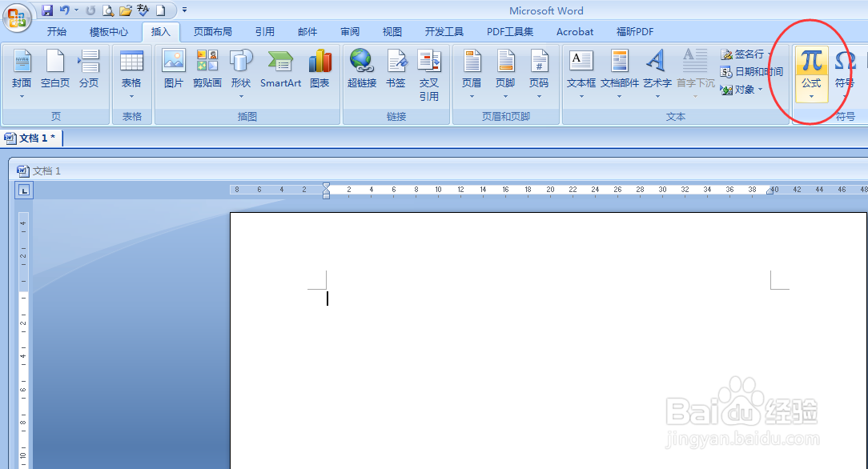This screenshot has width=868, height=469.
Task: Open the 模板中心 tab
Action: [109, 31]
